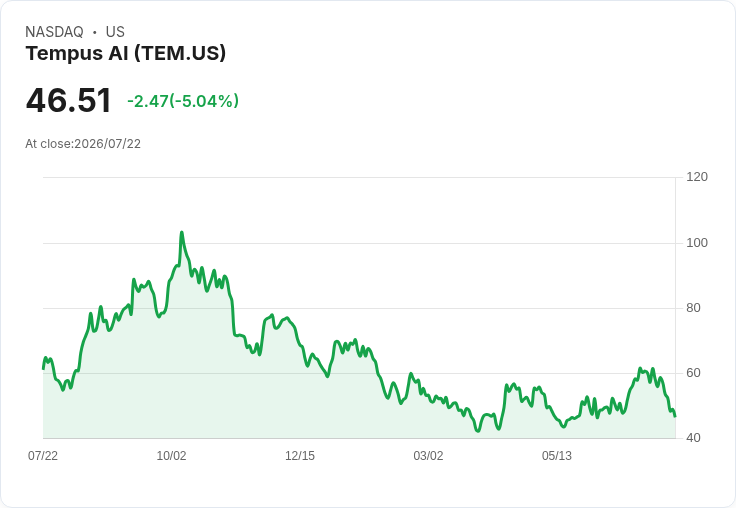Click the chart line's rightmost end point

click(x=675, y=416)
